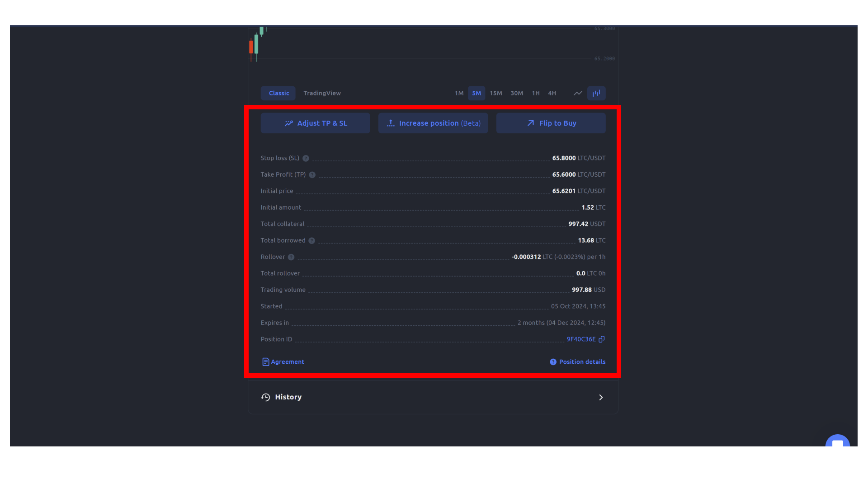Select the 1H timeframe option
The height and width of the screenshot is (488, 868).
pos(535,93)
